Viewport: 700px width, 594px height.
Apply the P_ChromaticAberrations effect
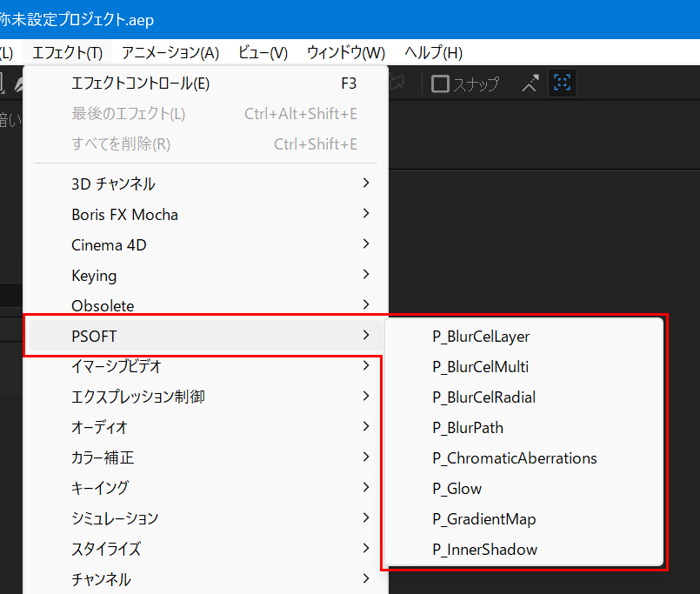[523, 458]
